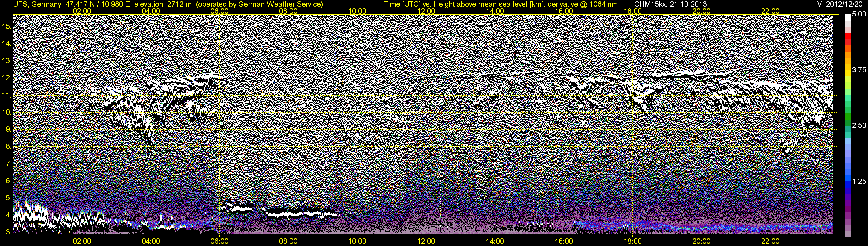The image size is (868, 246).
Task: Click the 7 km height axis label
Action: [x=8, y=164]
